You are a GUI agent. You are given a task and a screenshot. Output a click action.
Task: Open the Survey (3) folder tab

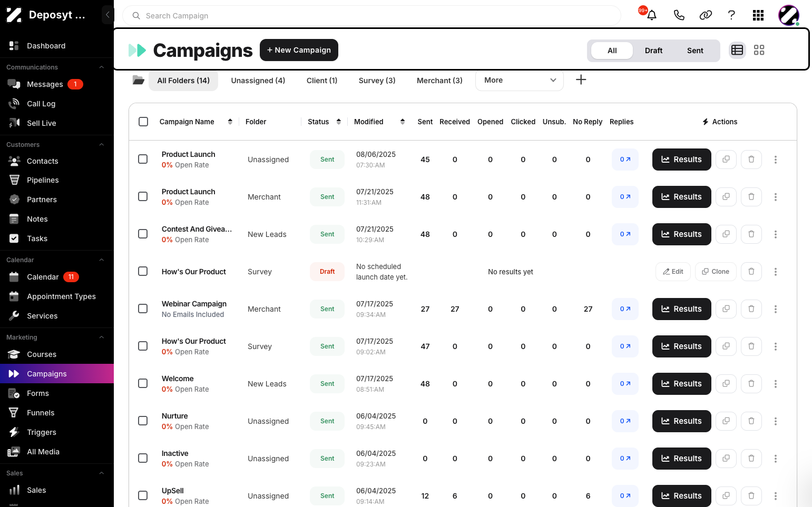tap(377, 81)
